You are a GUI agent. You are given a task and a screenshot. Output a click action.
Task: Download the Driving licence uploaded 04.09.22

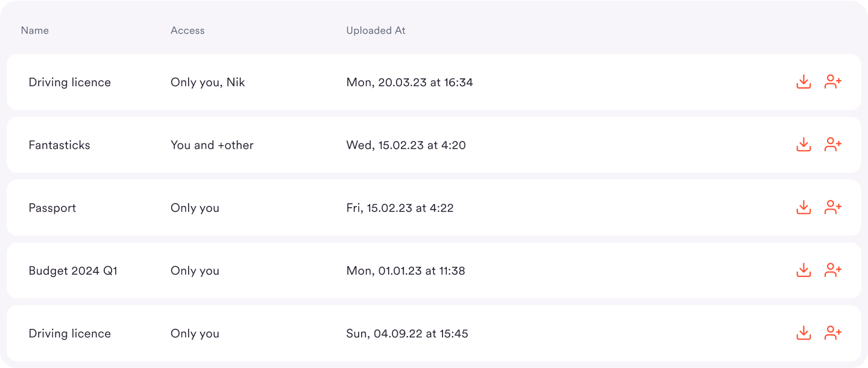(804, 333)
